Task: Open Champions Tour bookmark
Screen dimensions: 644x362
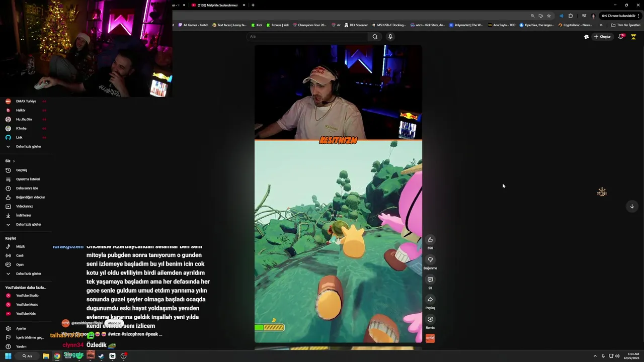Action: point(309,25)
